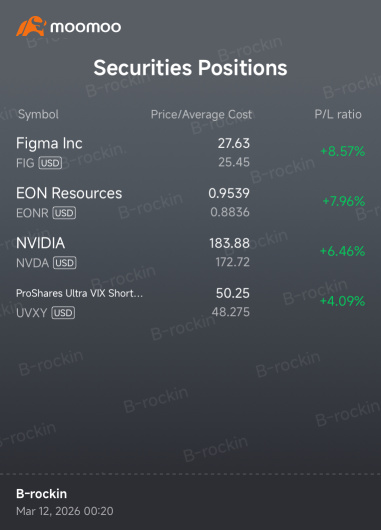Click the moomoo brand name text
Screen dimensions: 381x530
click(86, 27)
